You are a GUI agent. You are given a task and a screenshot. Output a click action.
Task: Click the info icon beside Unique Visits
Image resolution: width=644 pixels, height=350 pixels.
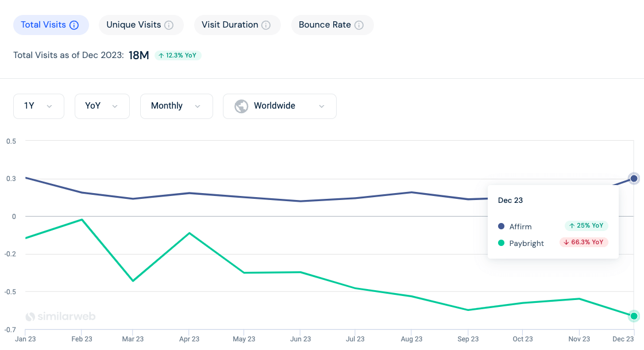[168, 25]
